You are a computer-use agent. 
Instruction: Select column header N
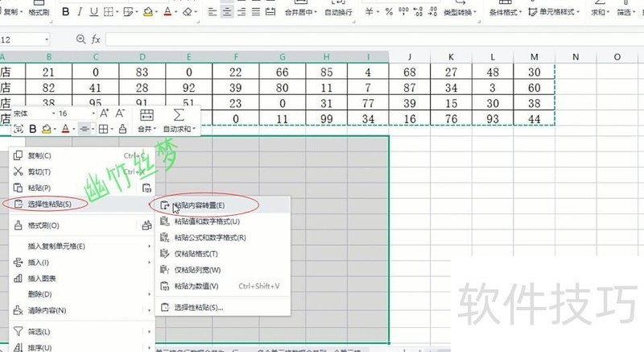point(576,57)
